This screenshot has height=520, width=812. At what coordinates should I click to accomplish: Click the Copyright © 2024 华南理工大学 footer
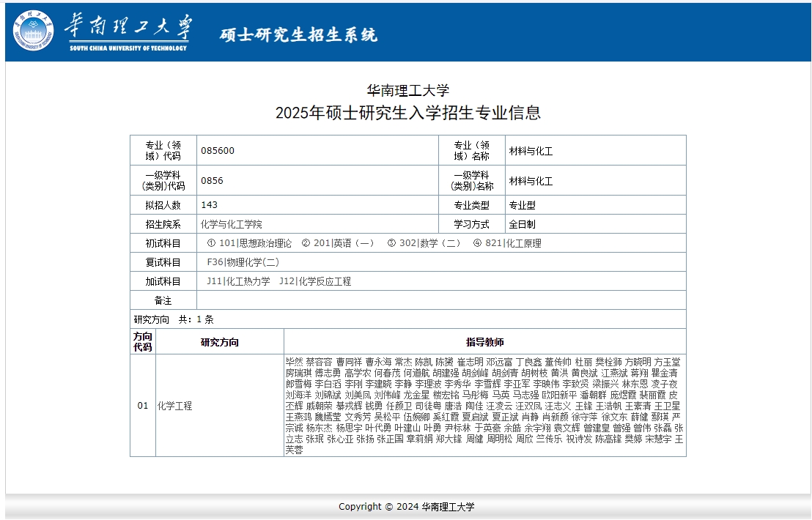pyautogui.click(x=407, y=507)
